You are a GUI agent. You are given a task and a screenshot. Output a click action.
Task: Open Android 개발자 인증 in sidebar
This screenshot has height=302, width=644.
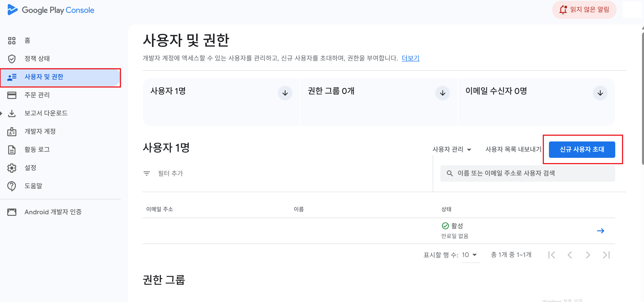pos(53,212)
